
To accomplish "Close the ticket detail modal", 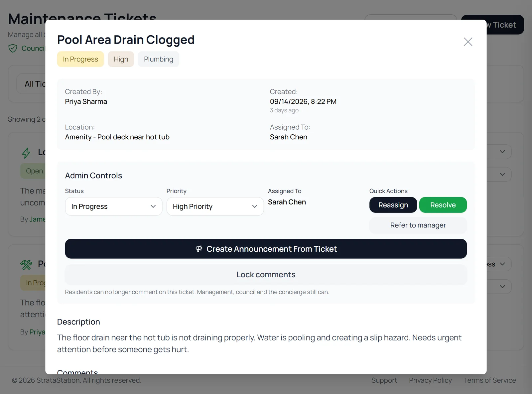I will (468, 42).
